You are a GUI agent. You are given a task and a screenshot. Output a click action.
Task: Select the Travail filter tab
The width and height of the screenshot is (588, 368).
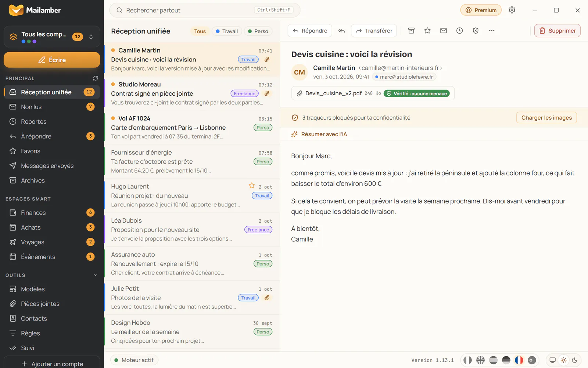point(227,31)
